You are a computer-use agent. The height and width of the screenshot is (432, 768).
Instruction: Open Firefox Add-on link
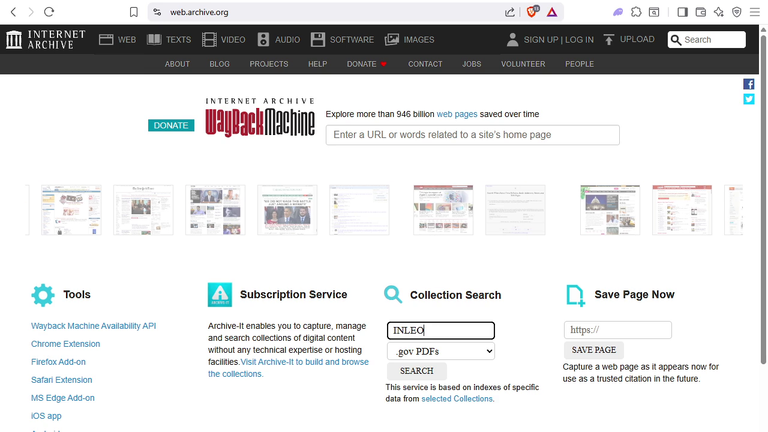click(x=58, y=362)
